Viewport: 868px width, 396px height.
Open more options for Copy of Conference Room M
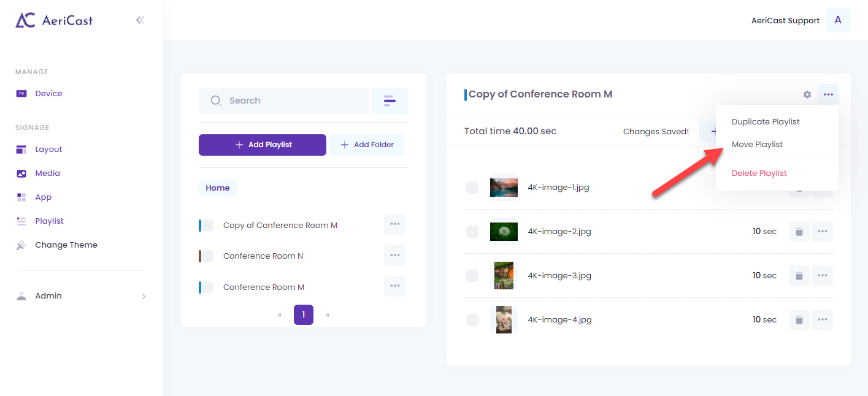click(x=394, y=224)
